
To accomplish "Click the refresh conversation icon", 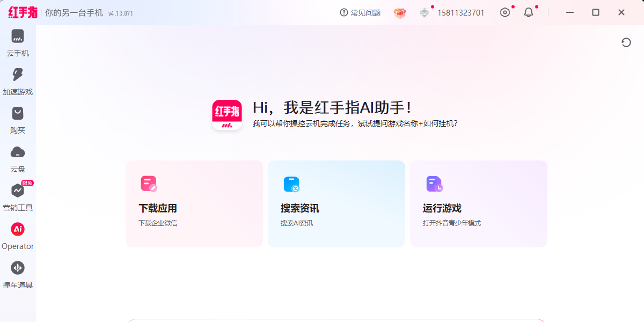I will point(626,42).
